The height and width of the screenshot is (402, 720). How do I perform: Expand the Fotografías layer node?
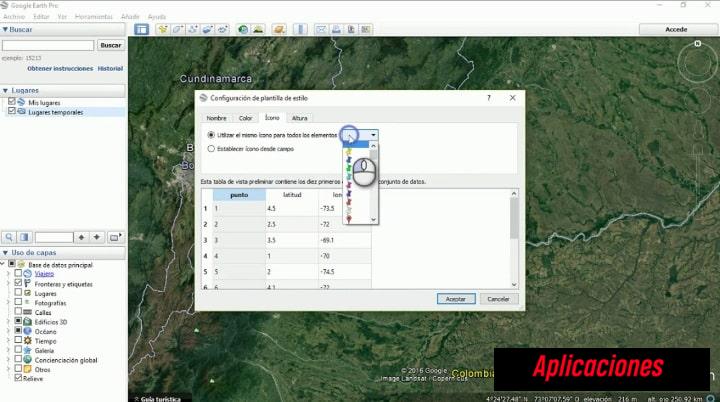(8, 303)
